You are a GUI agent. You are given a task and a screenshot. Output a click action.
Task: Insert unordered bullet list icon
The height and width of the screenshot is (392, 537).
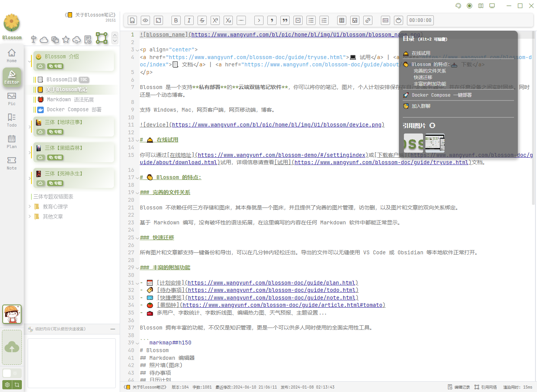(311, 20)
